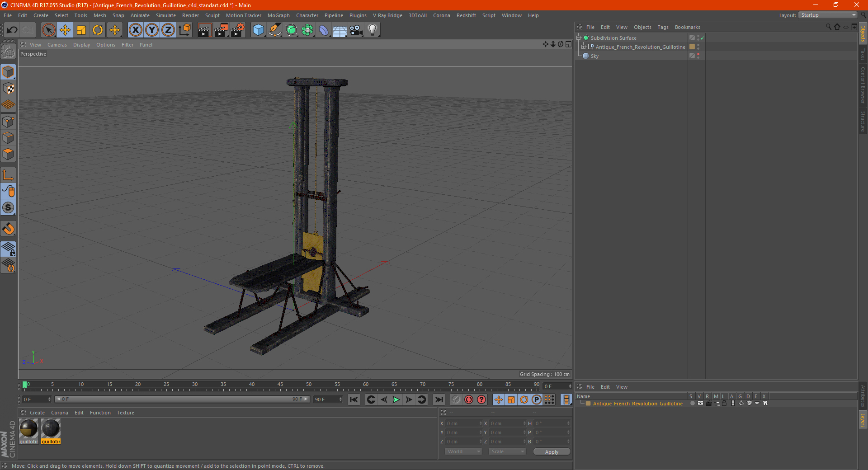The height and width of the screenshot is (470, 868).
Task: Open material manager Texture menu
Action: click(125, 413)
